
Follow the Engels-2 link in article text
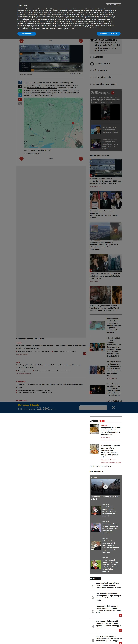coord(72,90)
